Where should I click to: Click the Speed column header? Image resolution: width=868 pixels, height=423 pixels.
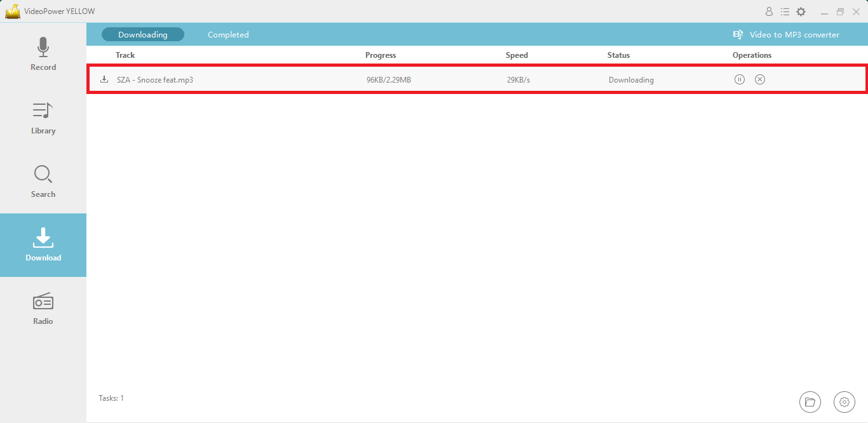coord(517,55)
